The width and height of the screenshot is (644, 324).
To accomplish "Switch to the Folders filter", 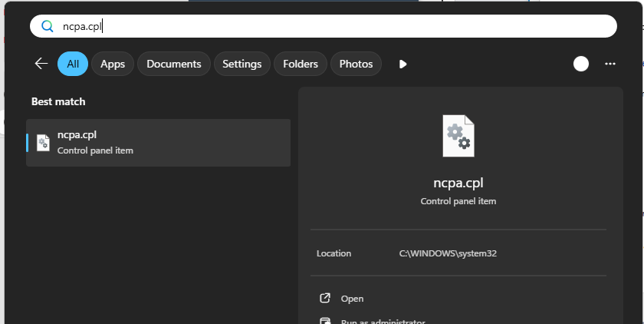I will (x=301, y=64).
